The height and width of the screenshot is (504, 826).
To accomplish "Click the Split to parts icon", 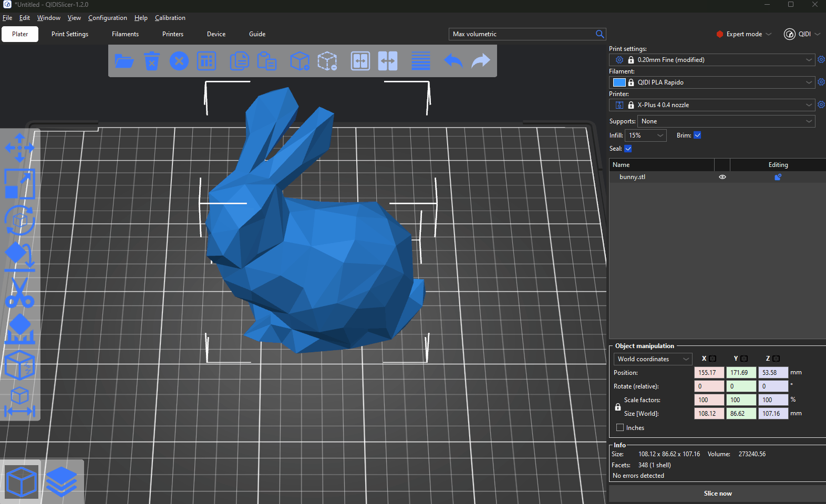I will tap(388, 61).
